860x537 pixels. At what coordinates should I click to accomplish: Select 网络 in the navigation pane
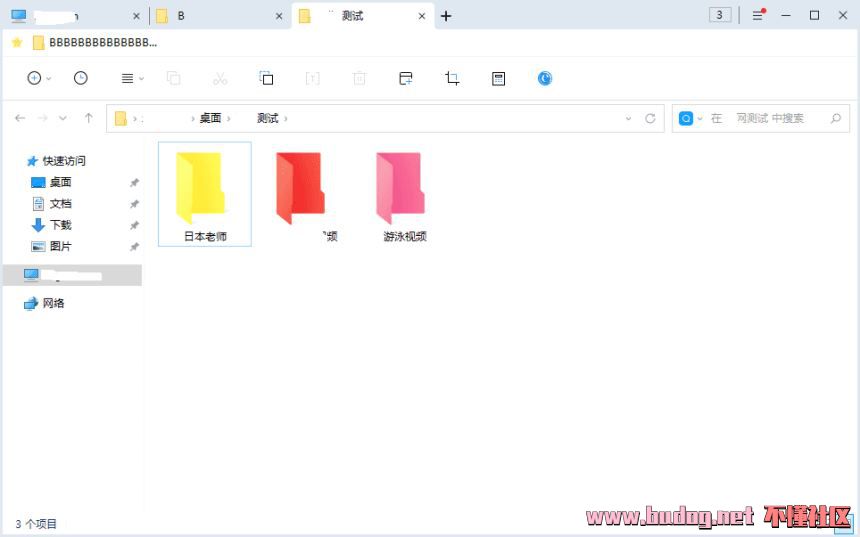[53, 303]
